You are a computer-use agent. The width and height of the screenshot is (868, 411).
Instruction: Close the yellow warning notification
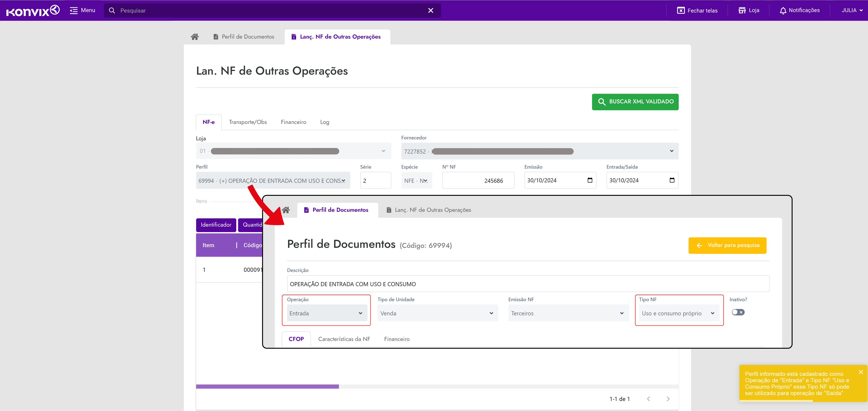[x=860, y=372]
